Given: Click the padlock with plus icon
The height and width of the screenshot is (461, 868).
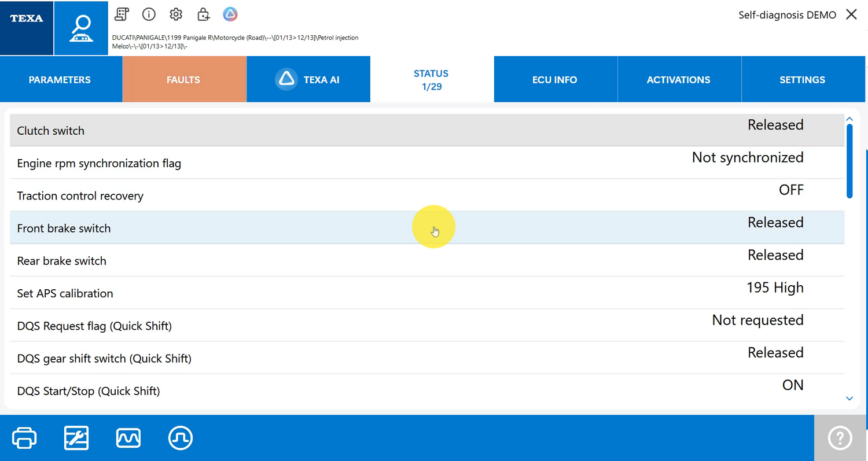Looking at the screenshot, I should pos(203,14).
